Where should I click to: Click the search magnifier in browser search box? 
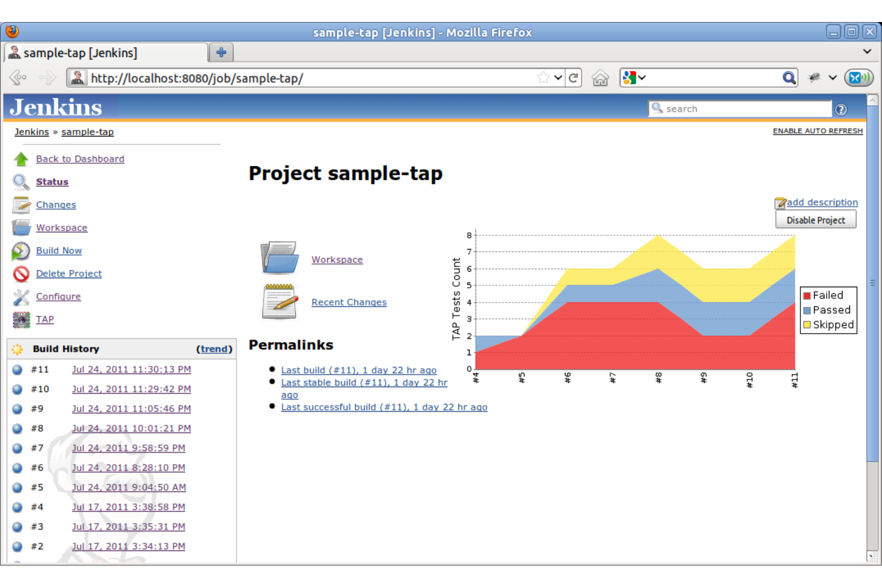[788, 78]
